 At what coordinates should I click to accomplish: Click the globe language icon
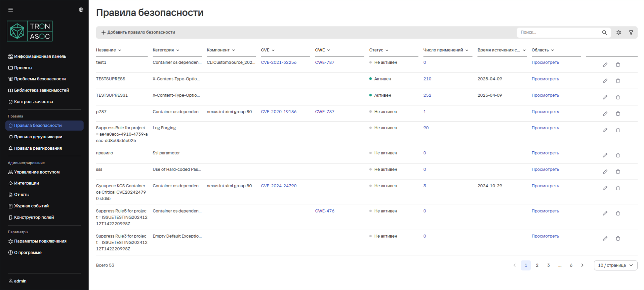point(81,10)
